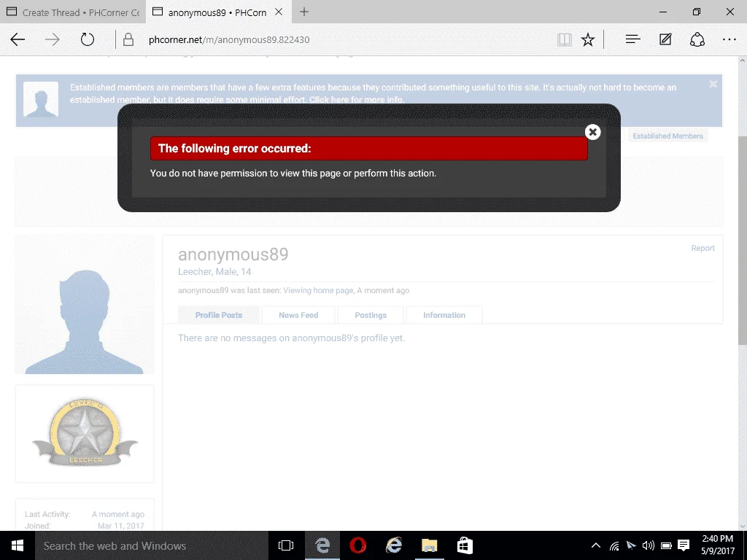Screen dimensions: 747x560
Task: Open the Windows Store from taskbar
Action: coord(465,545)
